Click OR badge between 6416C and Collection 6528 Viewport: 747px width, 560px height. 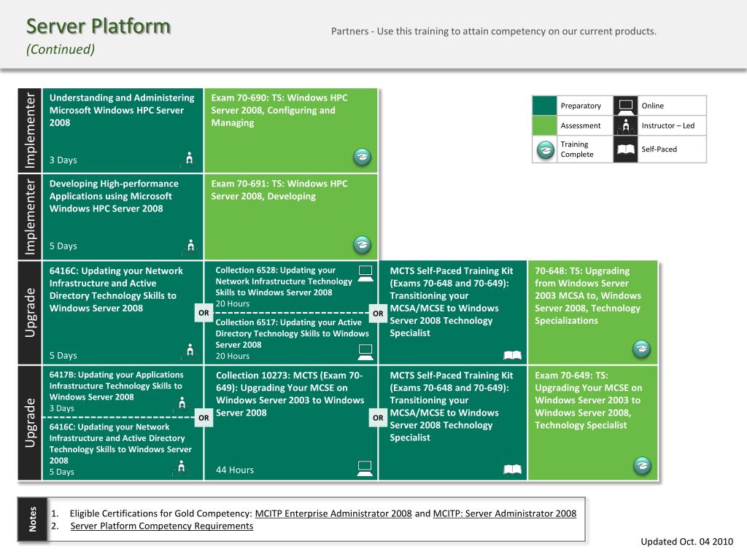pyautogui.click(x=204, y=313)
